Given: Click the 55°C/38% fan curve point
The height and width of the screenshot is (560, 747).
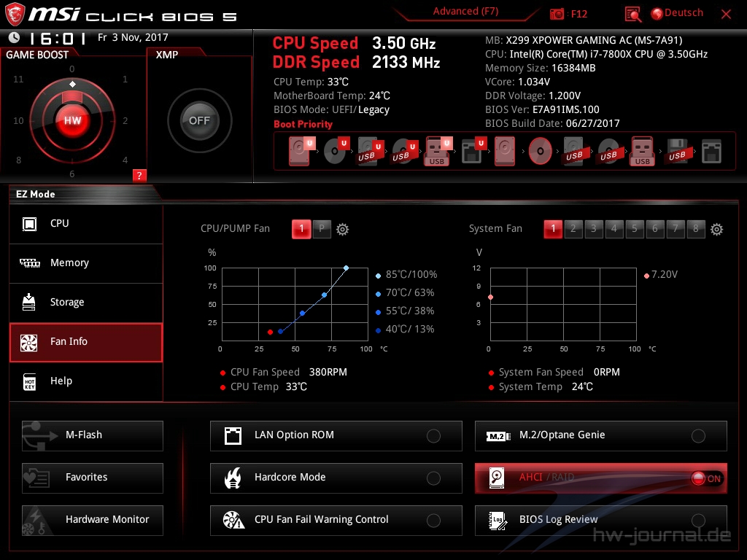Looking at the screenshot, I should pyautogui.click(x=303, y=314).
